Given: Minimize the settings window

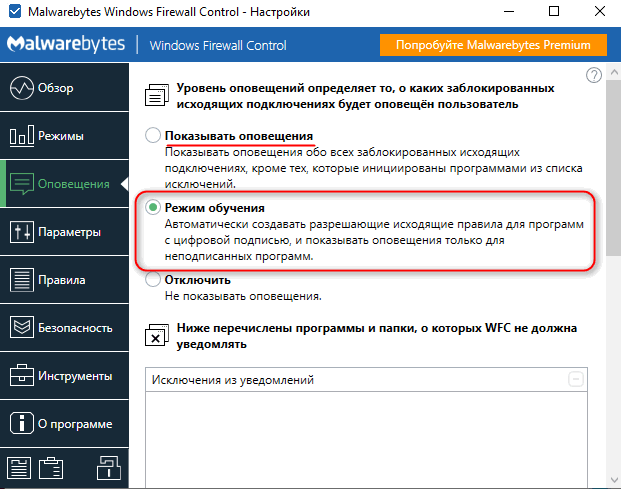Looking at the screenshot, I should (509, 11).
